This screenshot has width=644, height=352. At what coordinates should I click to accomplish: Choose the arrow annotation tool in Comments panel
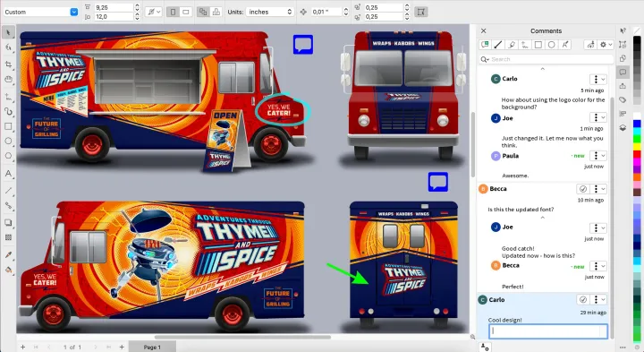point(564,45)
